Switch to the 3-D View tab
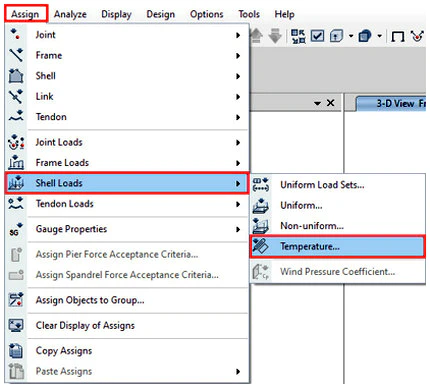The image size is (430, 391). coord(392,103)
